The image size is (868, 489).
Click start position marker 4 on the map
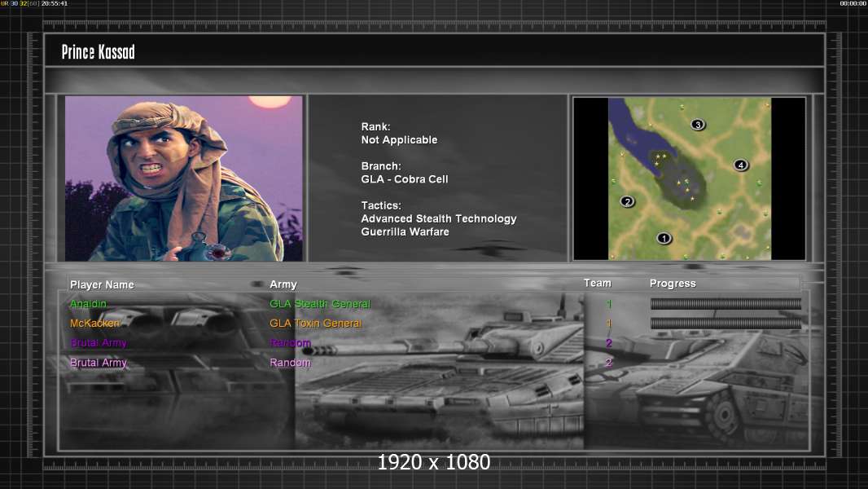coord(740,165)
